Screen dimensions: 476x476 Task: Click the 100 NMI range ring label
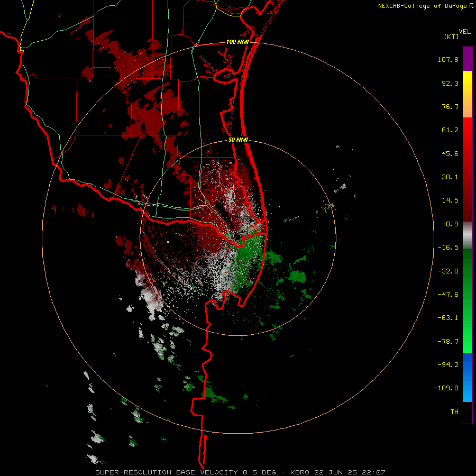click(x=237, y=42)
